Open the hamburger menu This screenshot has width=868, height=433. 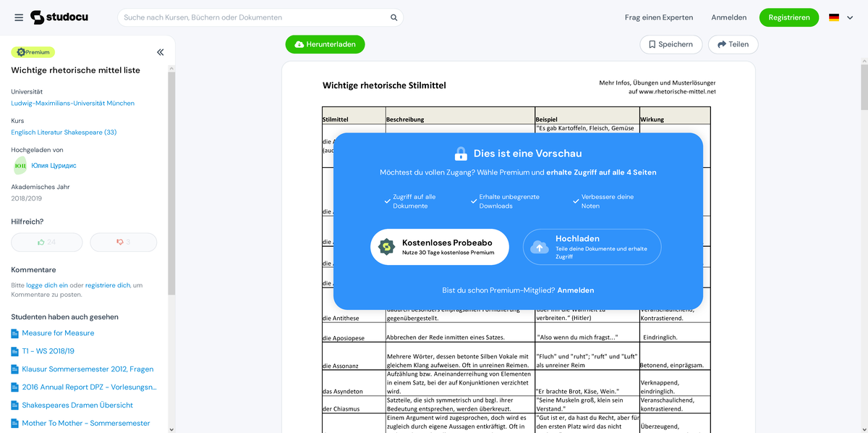pyautogui.click(x=19, y=17)
